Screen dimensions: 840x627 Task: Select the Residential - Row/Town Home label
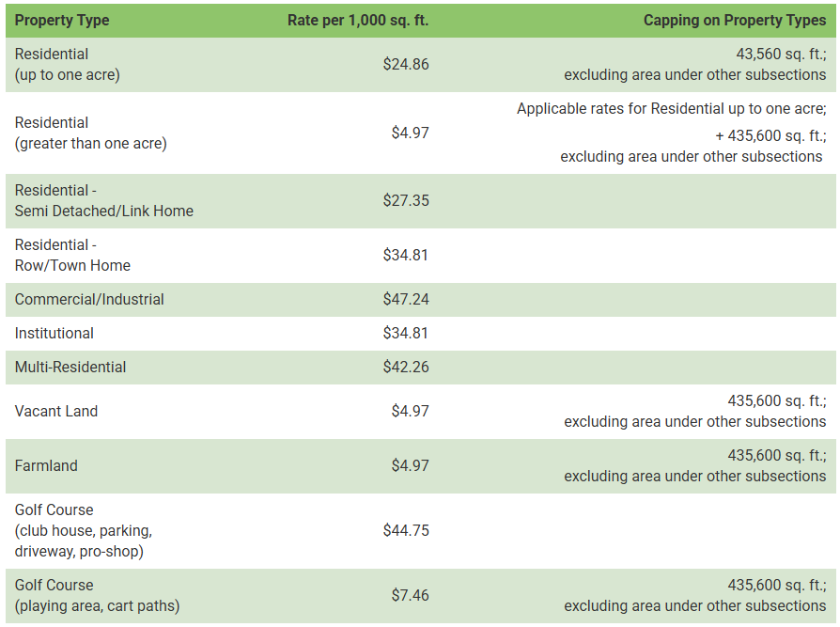point(72,255)
